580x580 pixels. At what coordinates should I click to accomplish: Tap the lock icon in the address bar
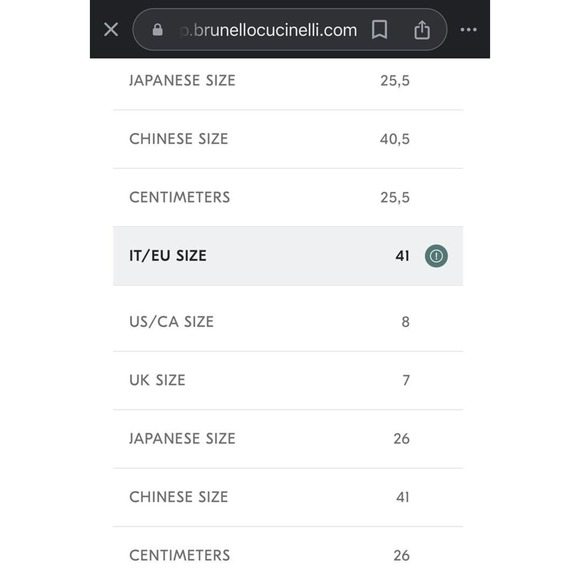(x=158, y=30)
